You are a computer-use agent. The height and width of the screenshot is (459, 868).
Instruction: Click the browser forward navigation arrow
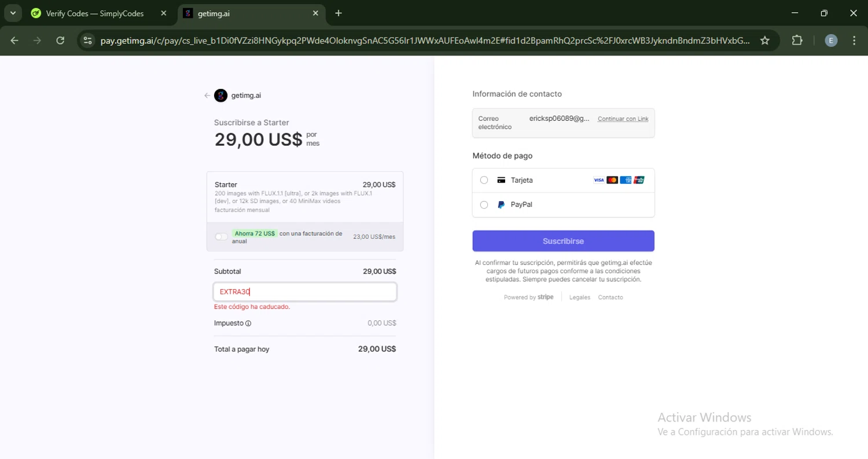coord(37,40)
